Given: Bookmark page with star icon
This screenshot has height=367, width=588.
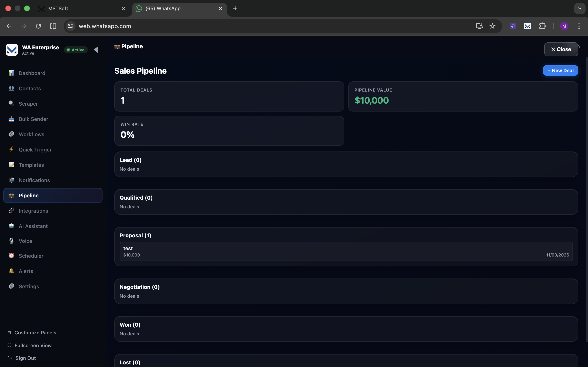Looking at the screenshot, I should [492, 26].
